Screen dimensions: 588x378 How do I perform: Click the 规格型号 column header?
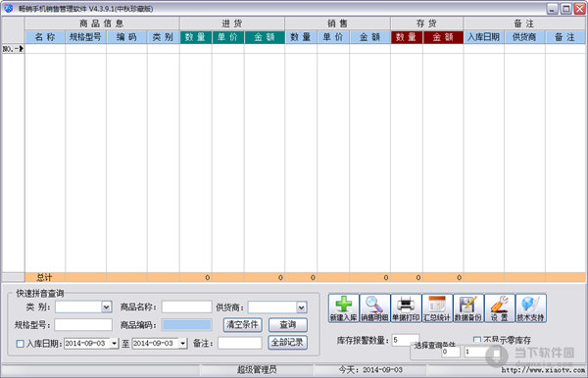coord(85,37)
